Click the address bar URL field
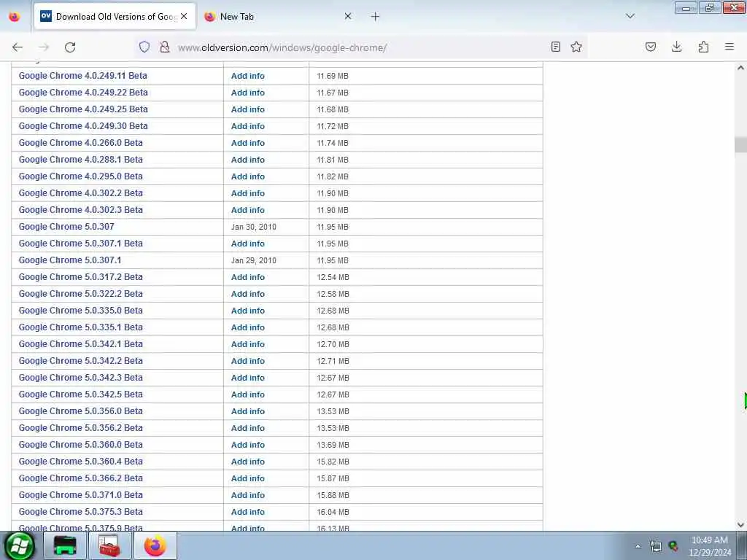This screenshot has width=747, height=560. pos(362,47)
